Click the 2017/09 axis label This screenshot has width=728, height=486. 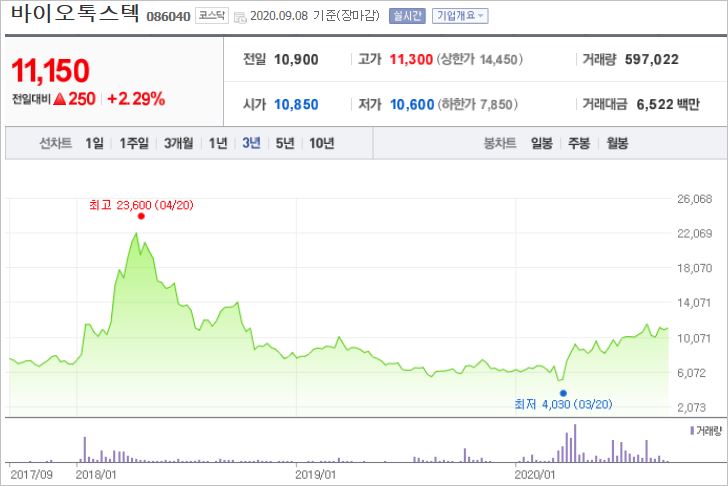pyautogui.click(x=31, y=474)
